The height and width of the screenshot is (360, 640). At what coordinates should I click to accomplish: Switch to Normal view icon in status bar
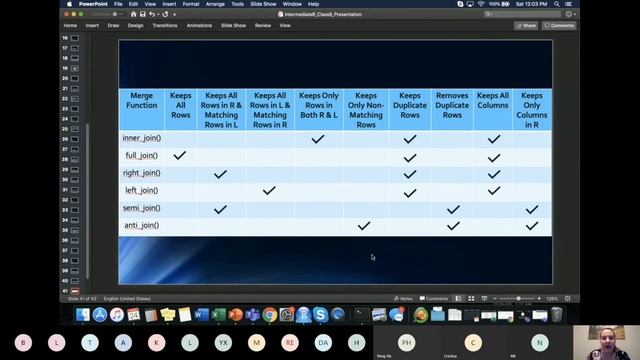tap(458, 299)
